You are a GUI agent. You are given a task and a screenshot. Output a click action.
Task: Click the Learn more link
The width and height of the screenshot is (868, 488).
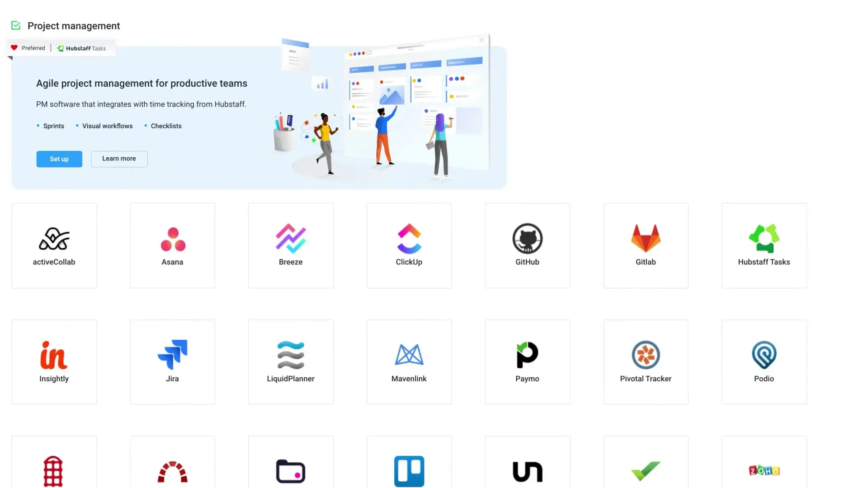coord(118,159)
